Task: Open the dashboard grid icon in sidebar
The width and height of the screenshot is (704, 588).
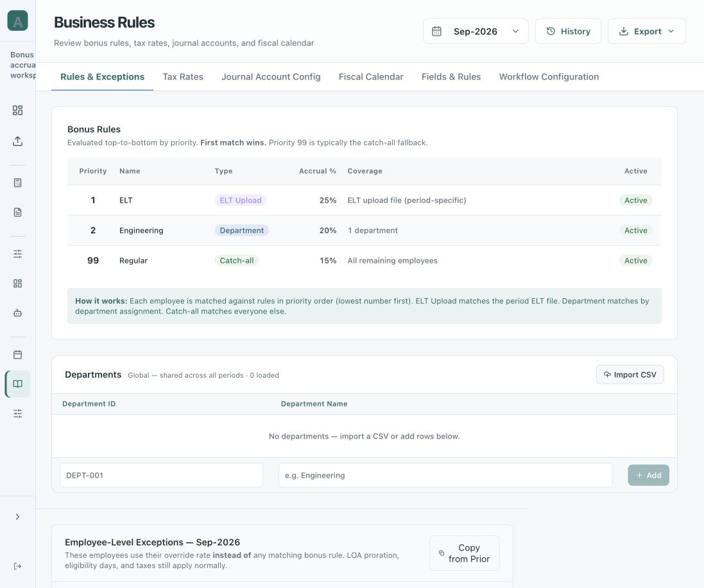Action: 17,110
